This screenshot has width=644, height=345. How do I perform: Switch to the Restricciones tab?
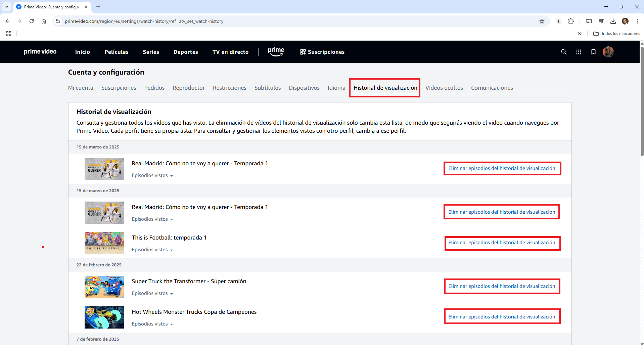coord(230,88)
